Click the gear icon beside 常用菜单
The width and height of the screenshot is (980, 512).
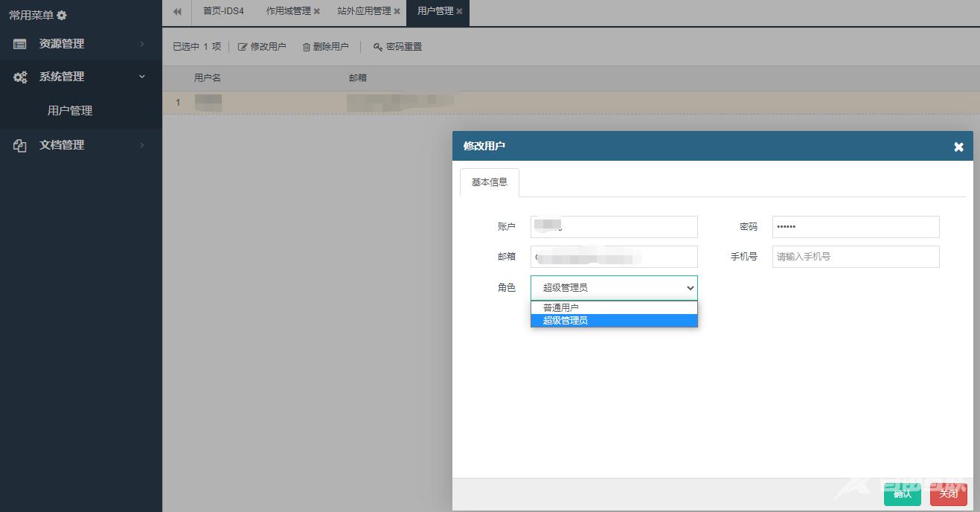tap(62, 16)
